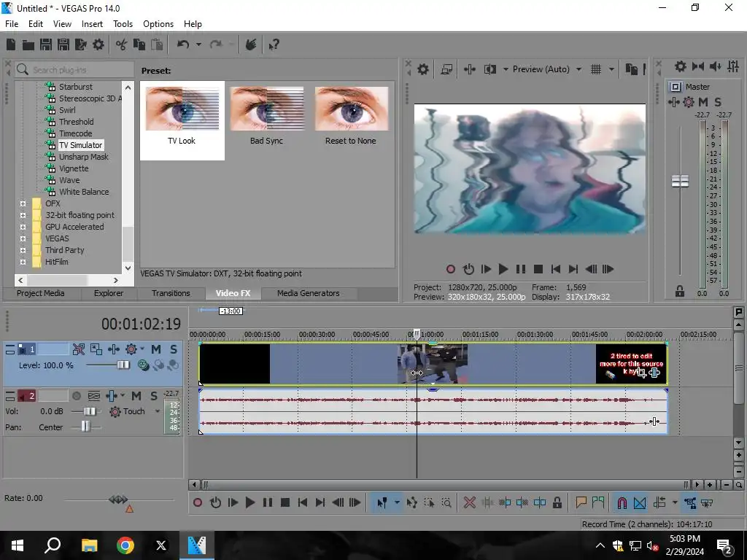Arm audio track 2 for record
Screen dimensions: 747x560
click(x=76, y=396)
